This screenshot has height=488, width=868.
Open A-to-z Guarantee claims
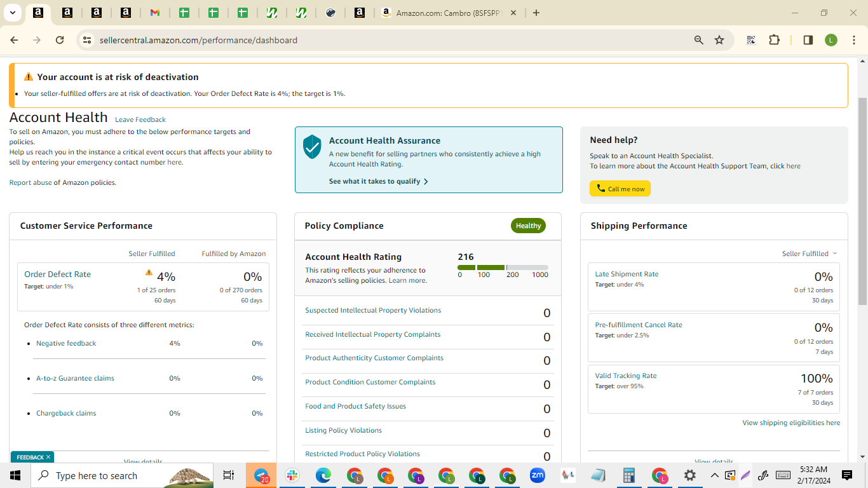pyautogui.click(x=75, y=378)
